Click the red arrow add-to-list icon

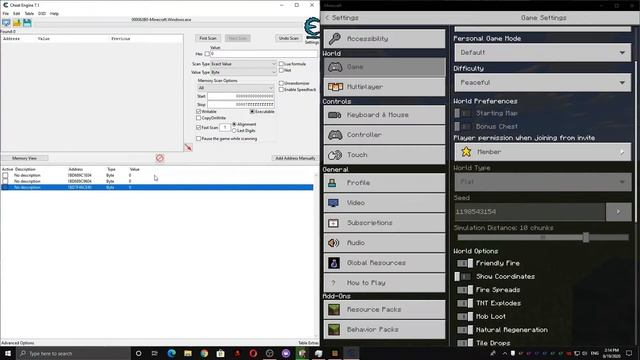click(188, 147)
